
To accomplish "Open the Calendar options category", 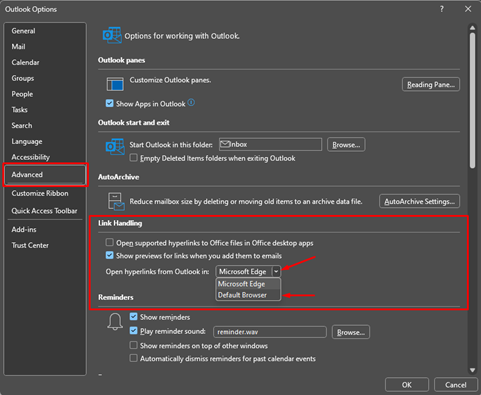I will click(x=25, y=62).
